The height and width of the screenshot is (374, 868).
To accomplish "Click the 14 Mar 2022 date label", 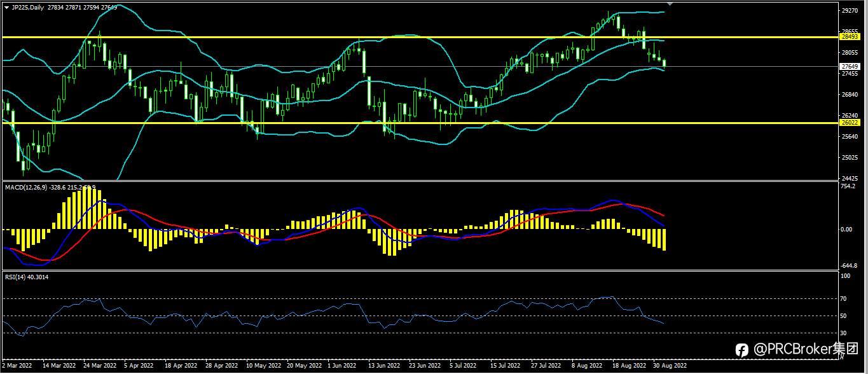I will (x=59, y=366).
